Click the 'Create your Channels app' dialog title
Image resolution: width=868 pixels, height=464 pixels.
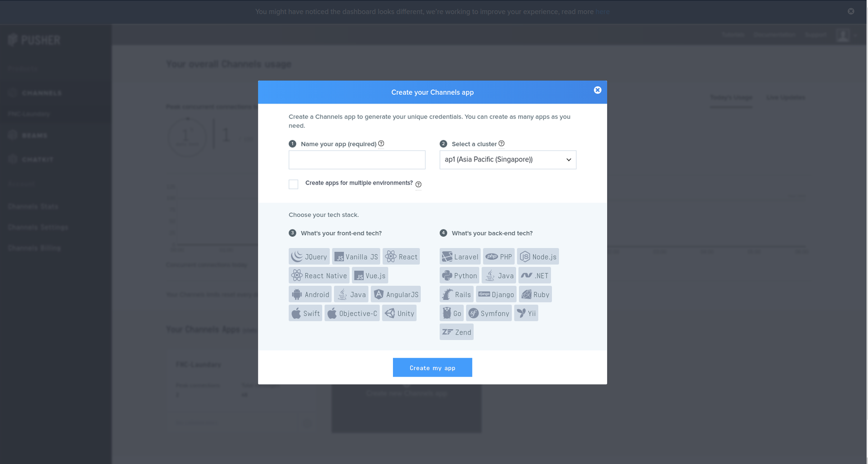tap(432, 92)
